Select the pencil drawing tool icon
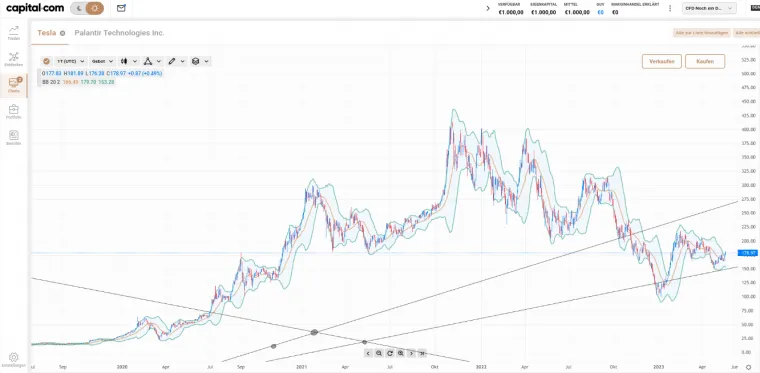The width and height of the screenshot is (760, 373). click(x=172, y=62)
